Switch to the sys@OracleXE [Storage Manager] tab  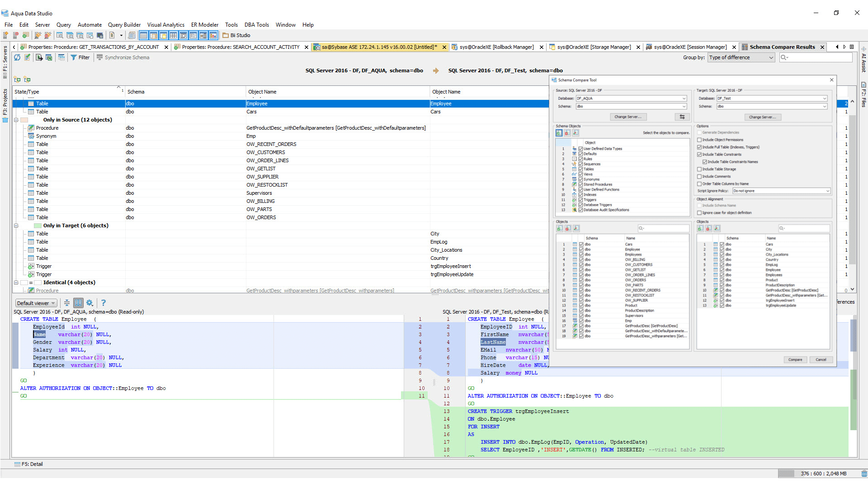click(x=594, y=47)
